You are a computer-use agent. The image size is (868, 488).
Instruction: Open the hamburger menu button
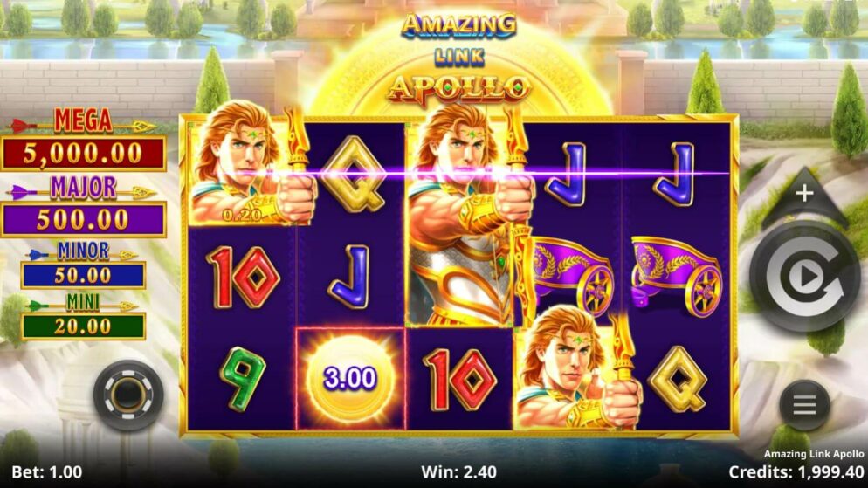804,406
